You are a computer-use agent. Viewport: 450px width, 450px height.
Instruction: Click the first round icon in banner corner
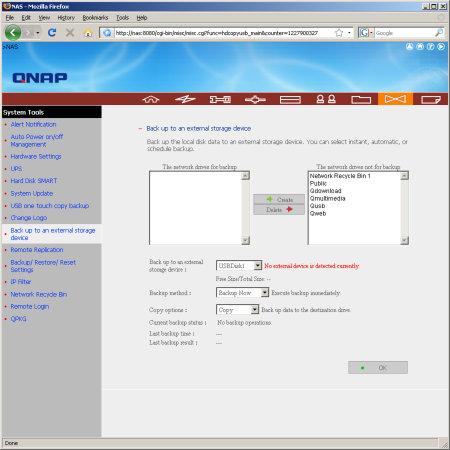tap(409, 47)
